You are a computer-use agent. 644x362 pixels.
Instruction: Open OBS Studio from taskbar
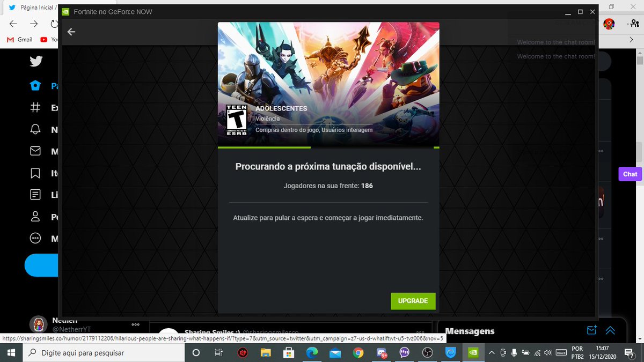(428, 353)
